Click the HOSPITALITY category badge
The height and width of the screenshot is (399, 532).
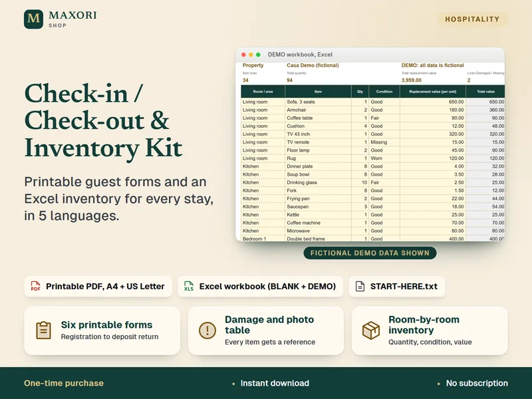tap(472, 19)
